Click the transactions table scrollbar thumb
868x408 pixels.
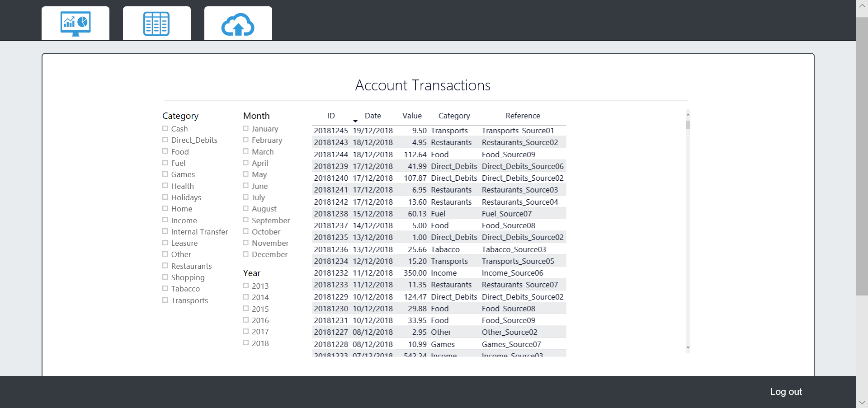pos(688,125)
